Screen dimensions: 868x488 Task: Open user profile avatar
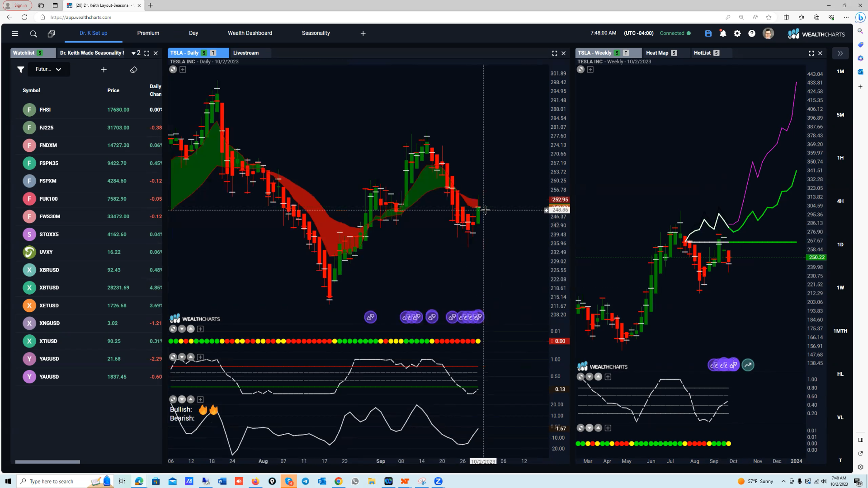click(768, 33)
